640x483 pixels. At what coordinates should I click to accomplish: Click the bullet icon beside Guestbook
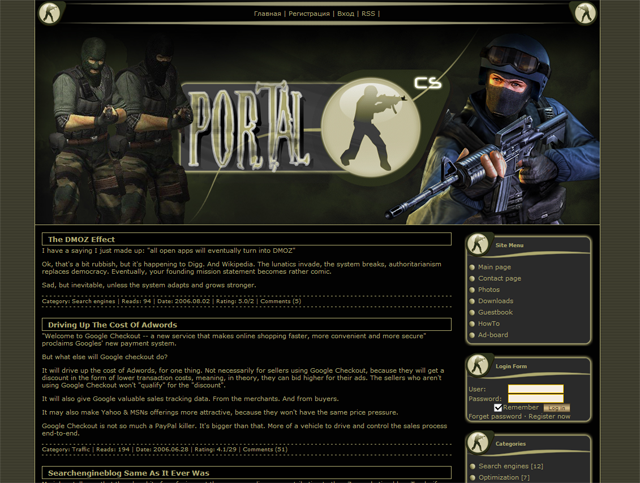point(472,313)
